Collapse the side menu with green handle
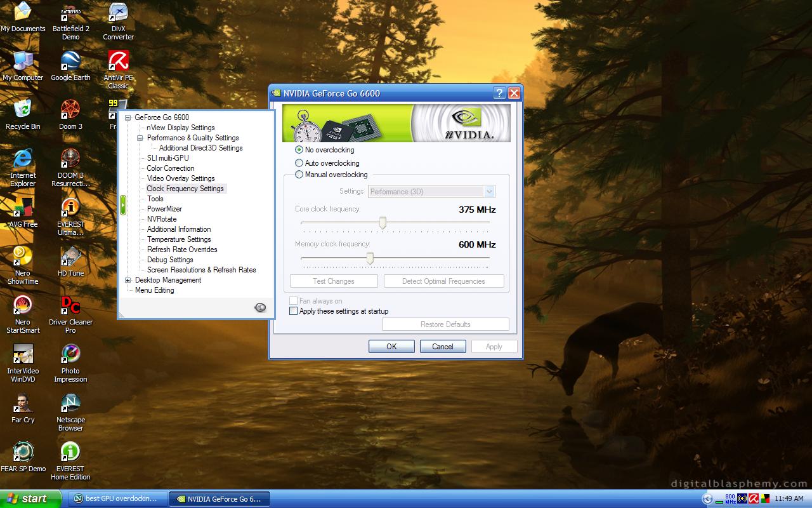This screenshot has width=812, height=508. (123, 204)
